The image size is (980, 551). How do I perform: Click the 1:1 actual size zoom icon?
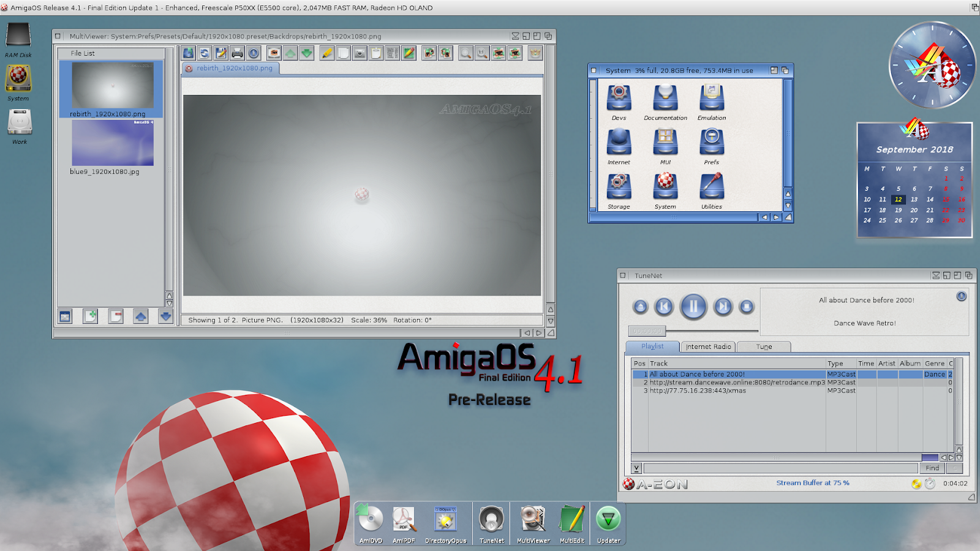482,53
